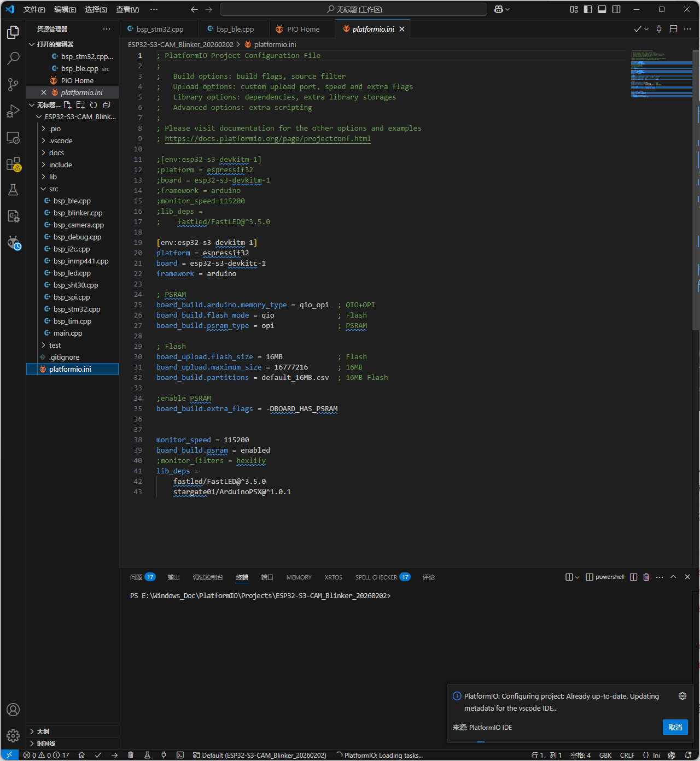Toggle the primary side bar layout button
Viewport: 700px width, 761px height.
coord(588,9)
